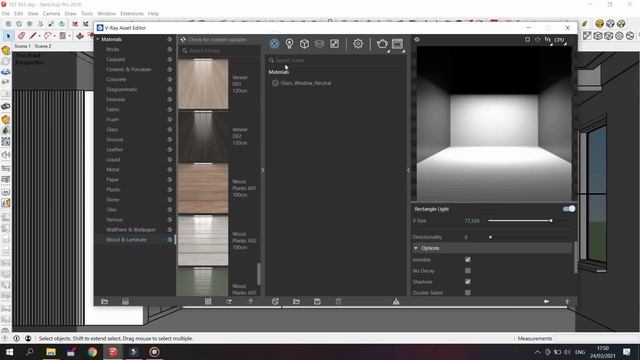The width and height of the screenshot is (640, 360).
Task: Select the SketchUp Eraser tool
Action: [21, 36]
